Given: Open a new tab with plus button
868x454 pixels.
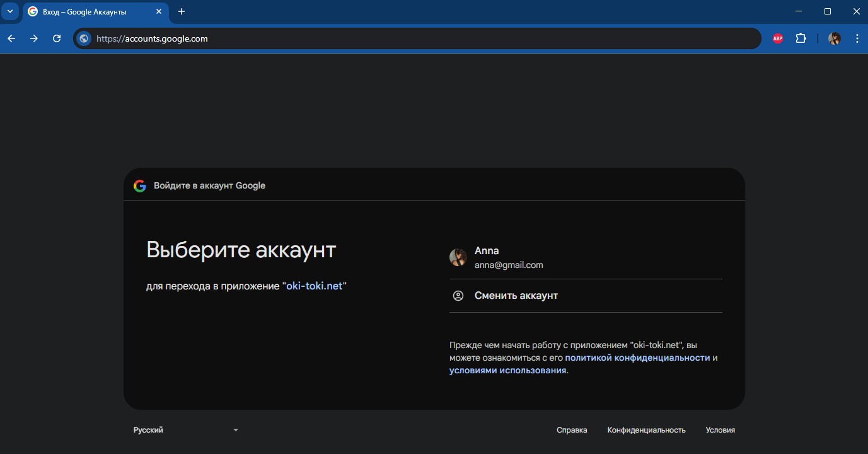Looking at the screenshot, I should point(182,11).
